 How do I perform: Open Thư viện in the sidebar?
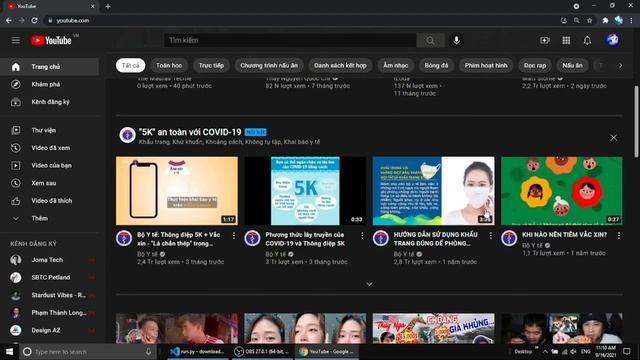(x=49, y=130)
